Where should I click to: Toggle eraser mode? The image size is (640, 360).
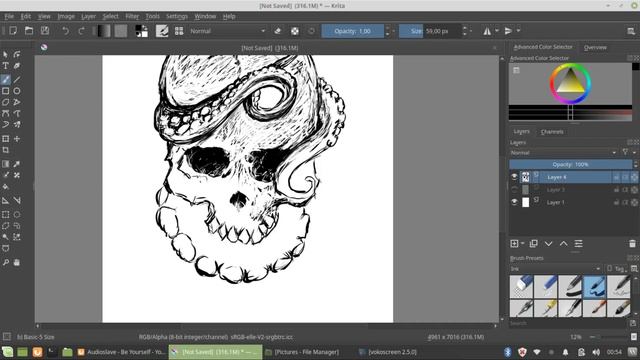click(x=278, y=31)
